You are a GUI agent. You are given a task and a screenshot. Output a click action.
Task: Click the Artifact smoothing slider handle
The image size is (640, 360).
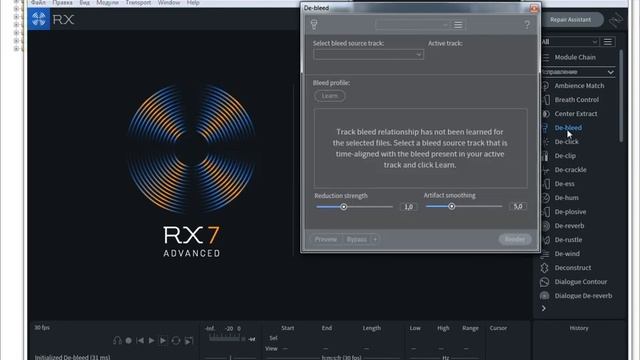click(451, 207)
